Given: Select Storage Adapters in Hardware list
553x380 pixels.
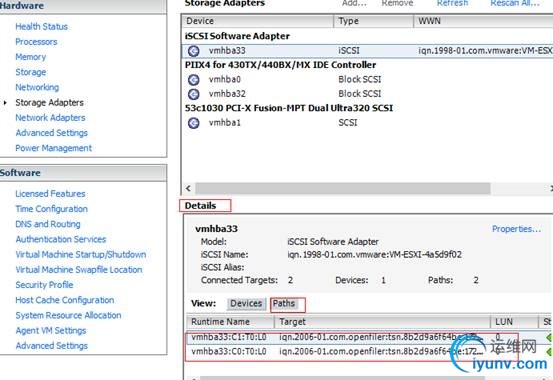Looking at the screenshot, I should click(x=49, y=102).
